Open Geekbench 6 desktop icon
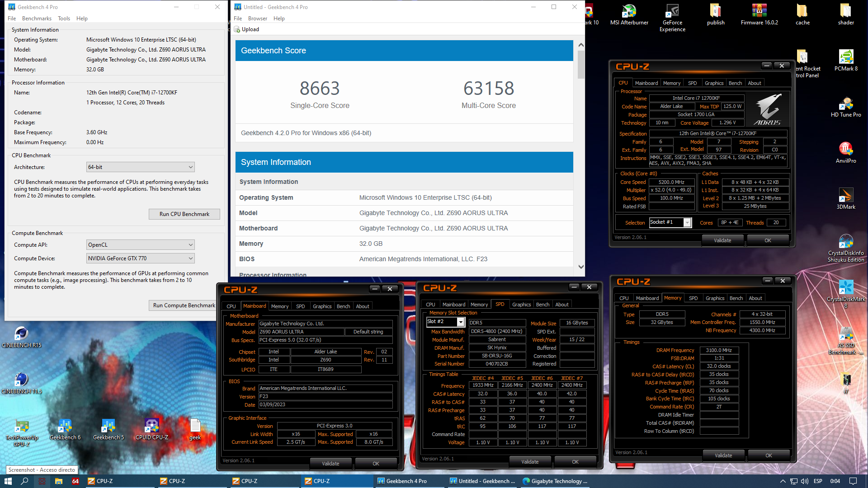Viewport: 868px width, 488px height. [65, 429]
